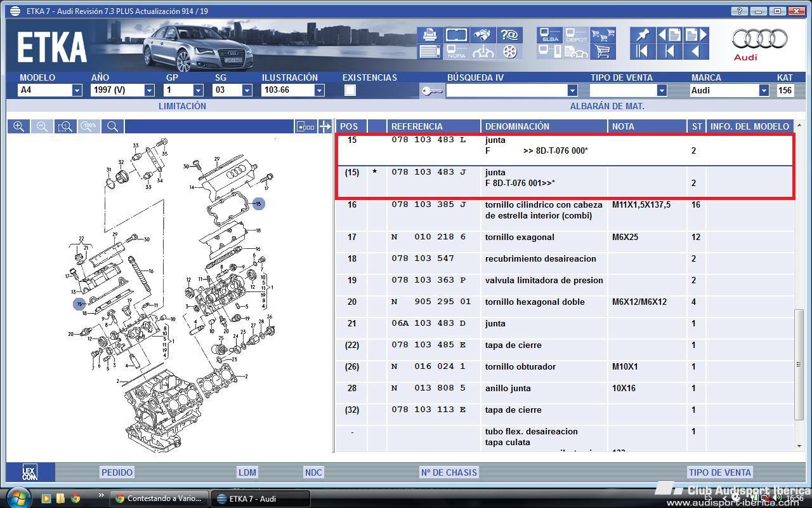Click the bottom TIPO DE VENTA button
This screenshot has height=508, width=812.
coord(720,472)
